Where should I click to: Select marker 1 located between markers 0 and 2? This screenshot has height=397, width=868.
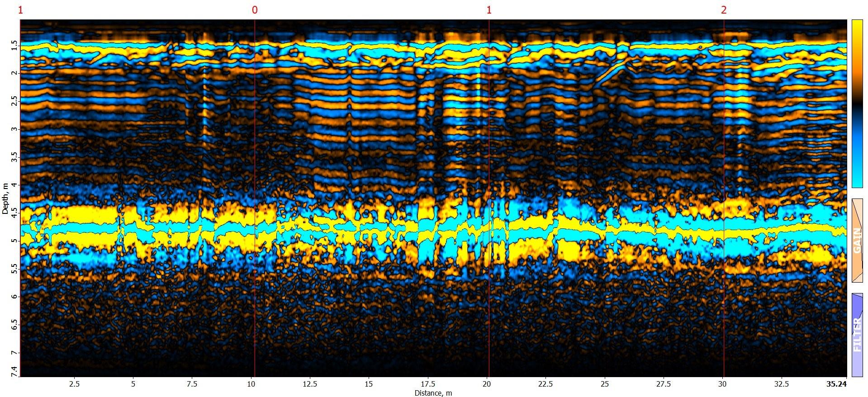(x=489, y=10)
